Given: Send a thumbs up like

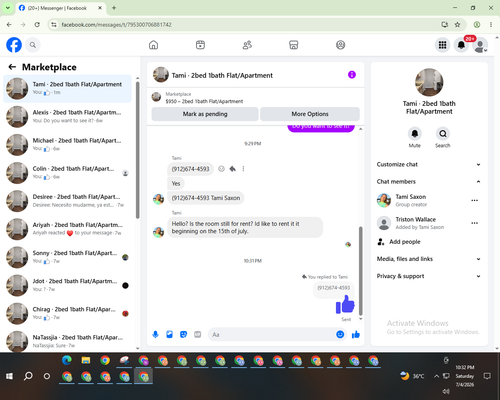Looking at the screenshot, I should (356, 334).
